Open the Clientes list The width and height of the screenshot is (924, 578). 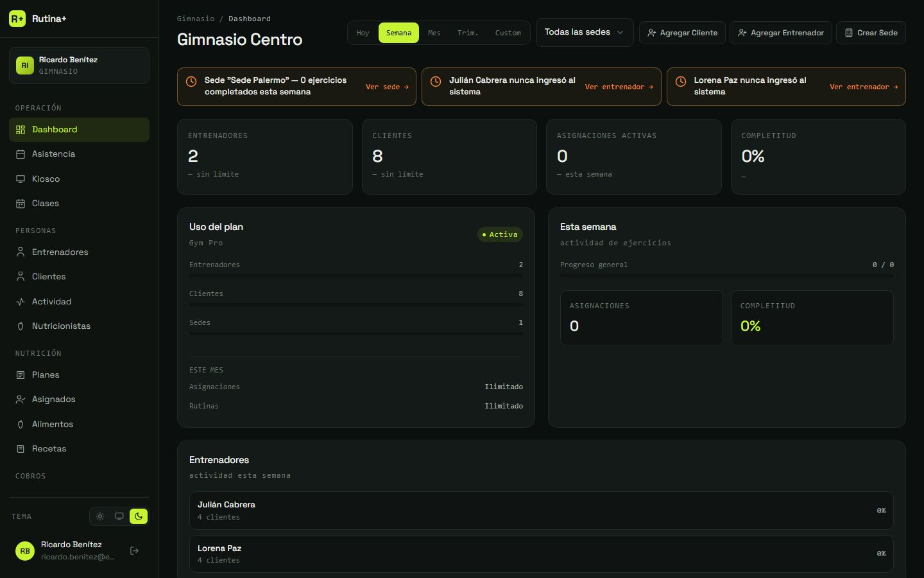coord(79,277)
